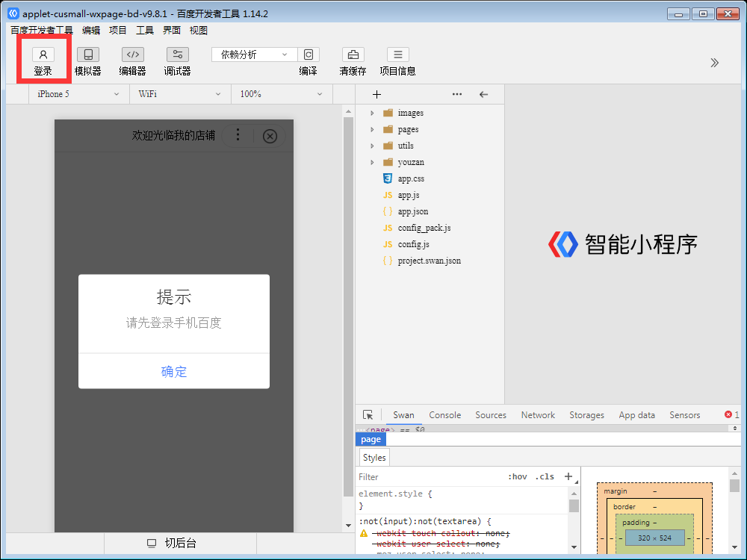Click the 切后台 button

pyautogui.click(x=173, y=543)
